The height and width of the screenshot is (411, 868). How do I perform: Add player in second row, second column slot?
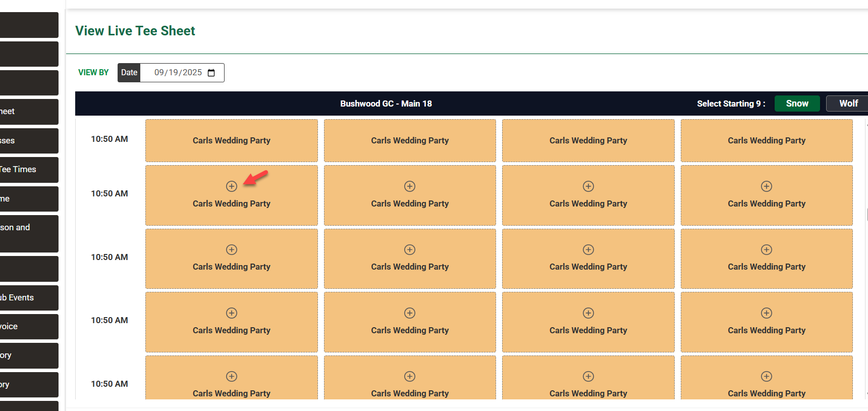point(410,186)
